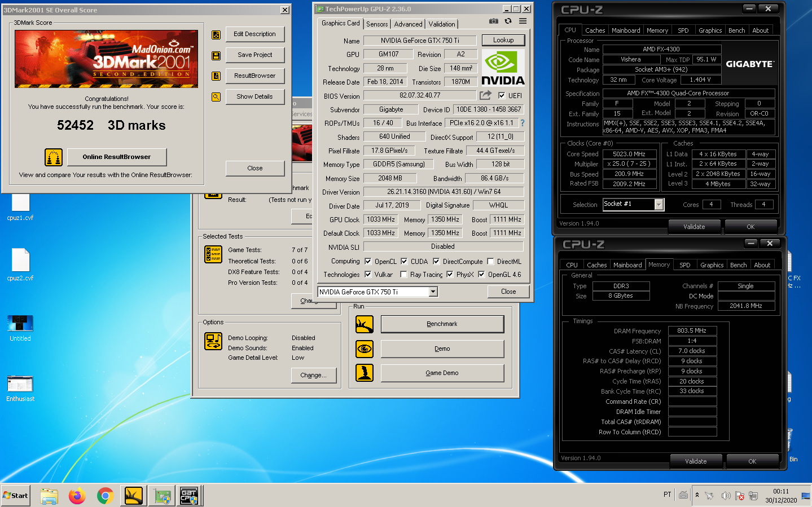Toggle the Ray Tracing checkbox
This screenshot has height=507, width=812.
403,274
